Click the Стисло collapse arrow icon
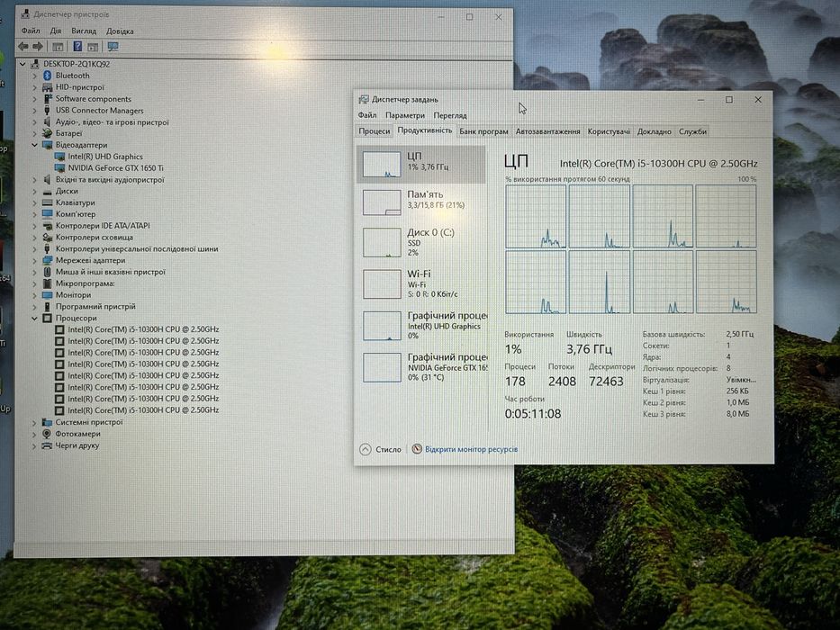The image size is (840, 630). coord(366,449)
